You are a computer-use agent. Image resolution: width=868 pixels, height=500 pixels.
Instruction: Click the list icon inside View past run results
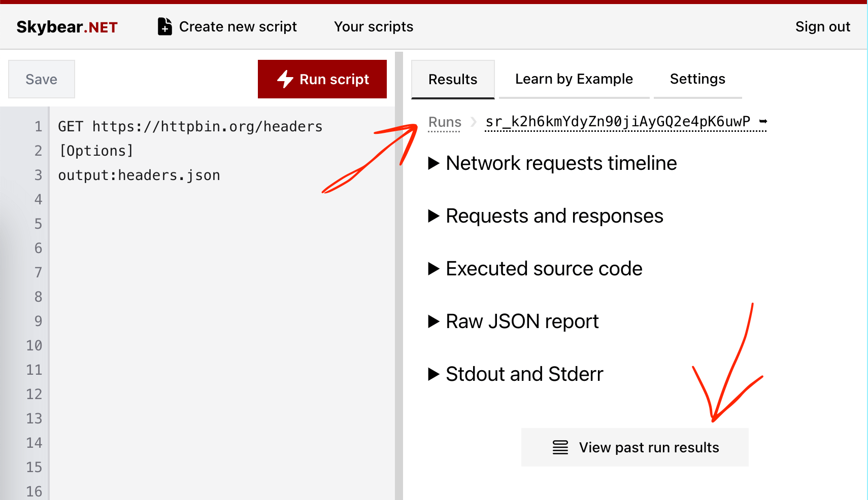click(x=560, y=447)
